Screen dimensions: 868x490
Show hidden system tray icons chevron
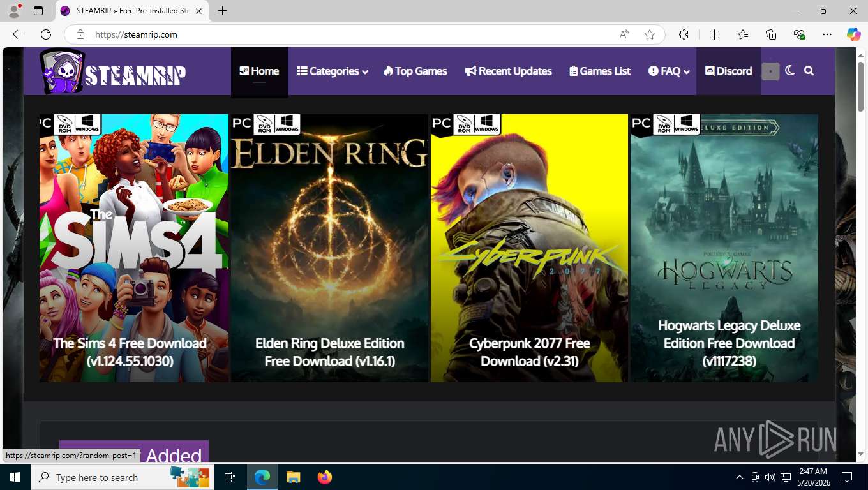click(740, 477)
